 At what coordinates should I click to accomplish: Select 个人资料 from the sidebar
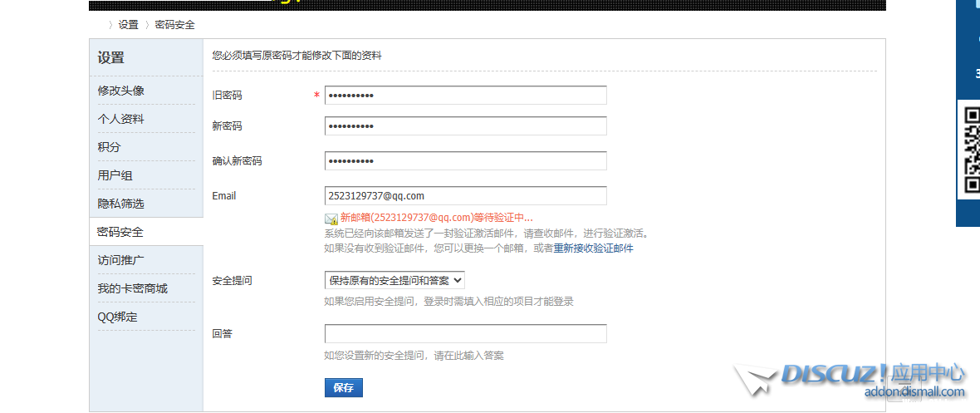(121, 119)
